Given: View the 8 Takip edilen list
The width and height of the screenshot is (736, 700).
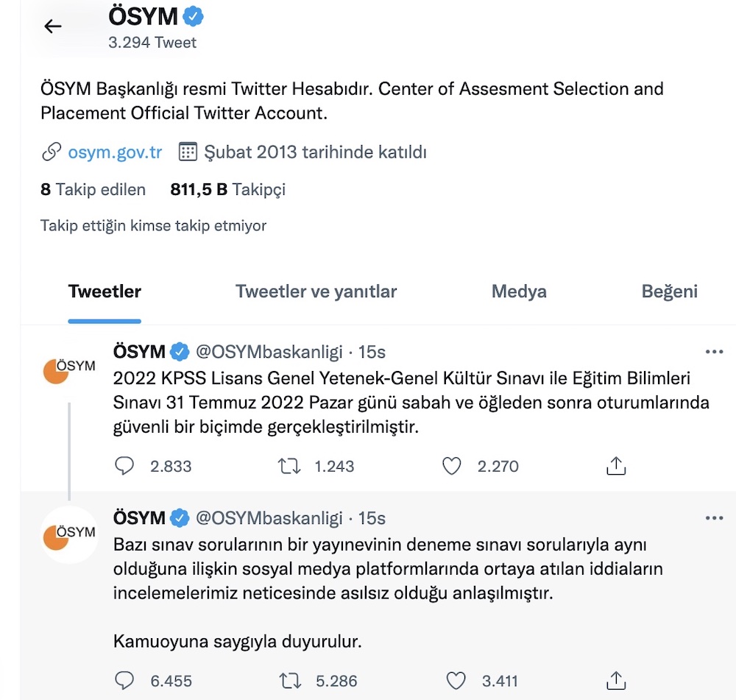Looking at the screenshot, I should coord(93,189).
